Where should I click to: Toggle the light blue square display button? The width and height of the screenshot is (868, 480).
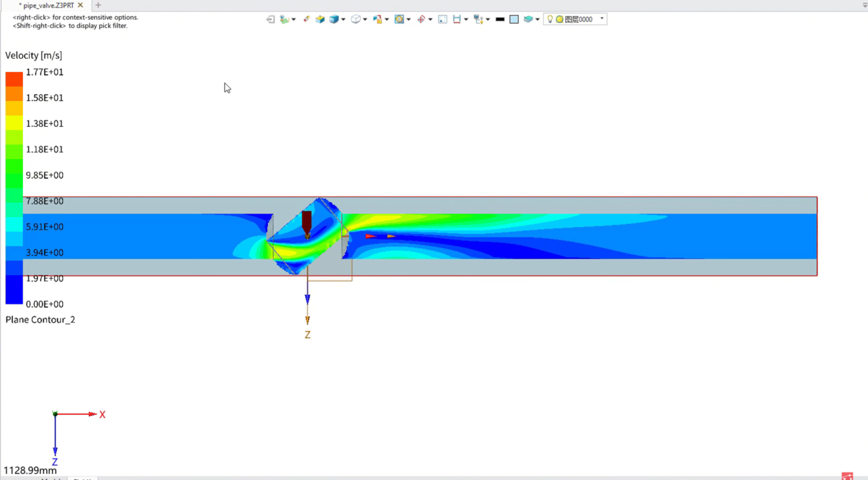[514, 20]
